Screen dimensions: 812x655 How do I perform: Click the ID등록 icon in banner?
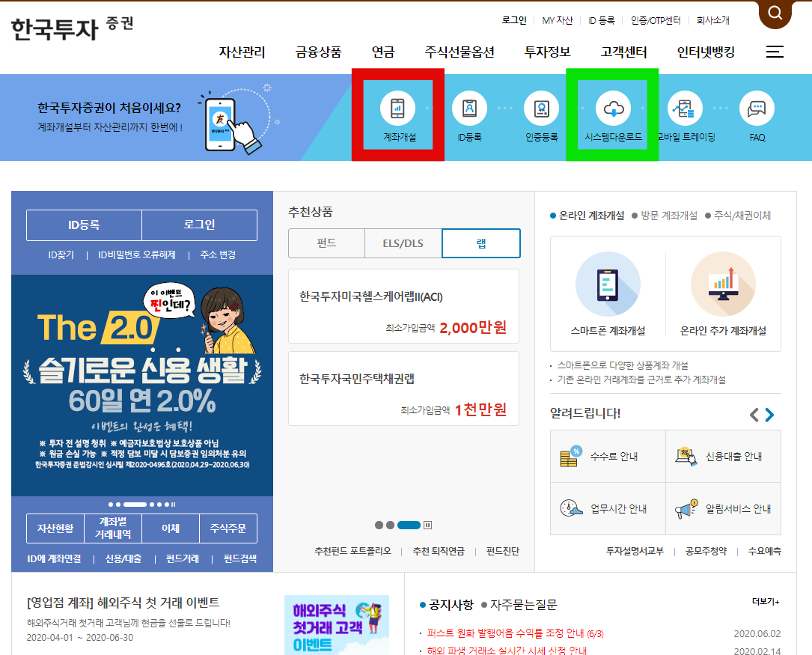point(469,109)
